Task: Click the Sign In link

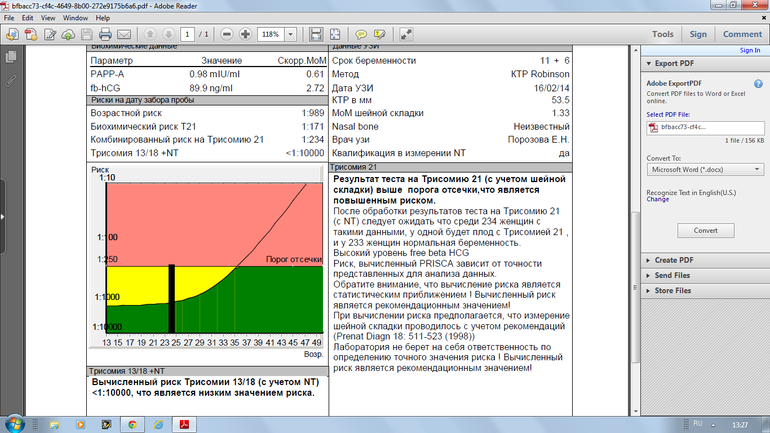Action: (x=750, y=50)
